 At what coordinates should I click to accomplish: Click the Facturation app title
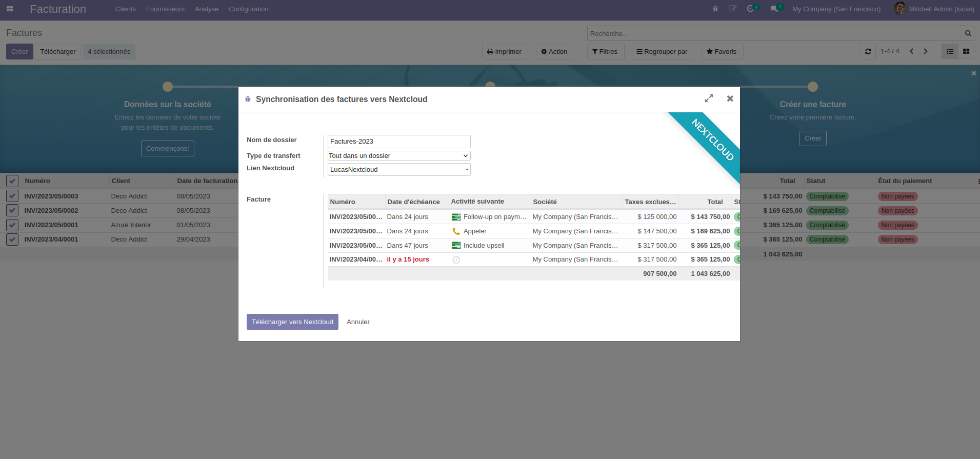[58, 9]
